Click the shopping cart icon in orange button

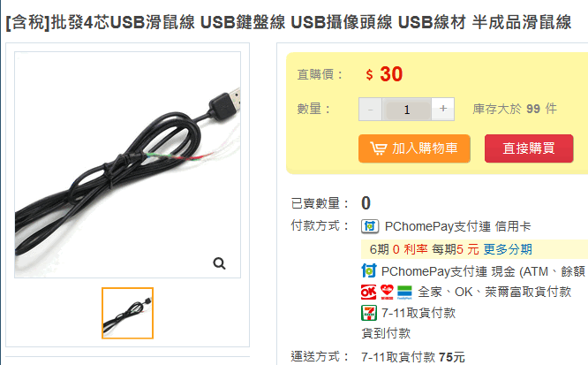point(378,148)
